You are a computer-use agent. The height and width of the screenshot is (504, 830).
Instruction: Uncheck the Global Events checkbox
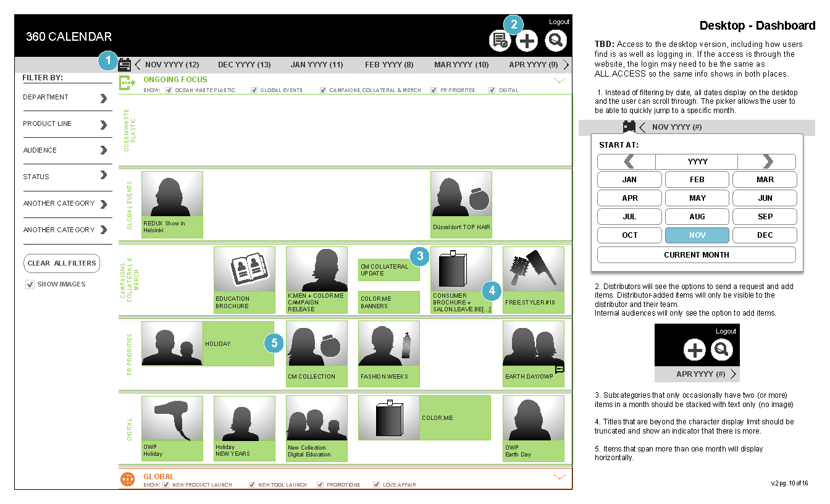tap(254, 90)
